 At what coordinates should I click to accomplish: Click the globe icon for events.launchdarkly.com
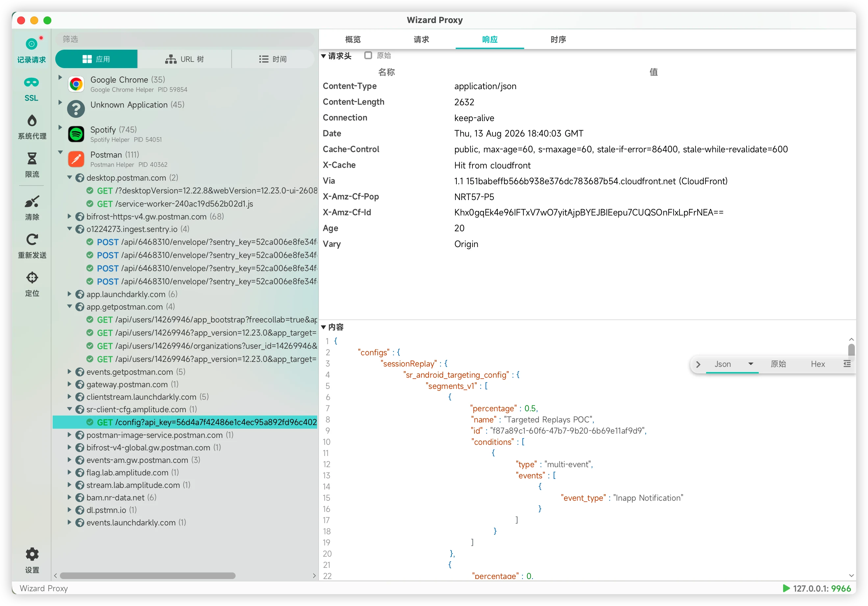tap(80, 522)
